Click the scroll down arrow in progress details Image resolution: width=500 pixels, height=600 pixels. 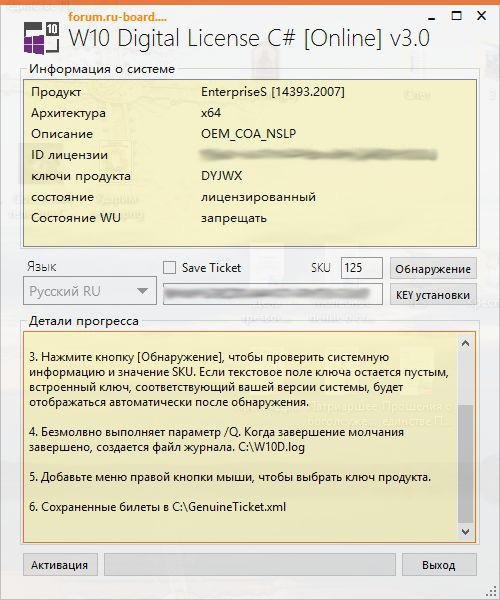coord(465,532)
